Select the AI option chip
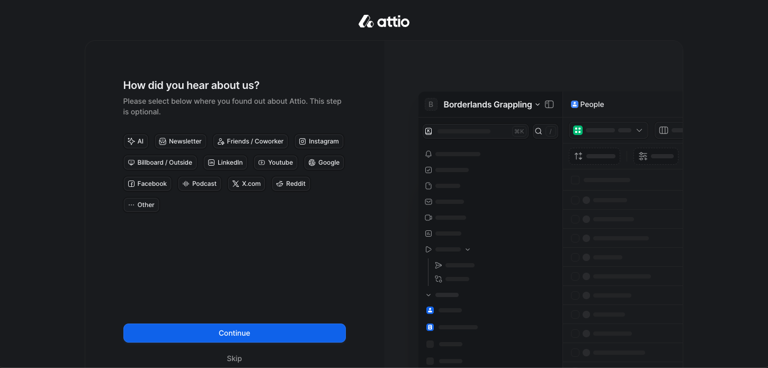Screen dimensions: 768x368 tap(136, 141)
